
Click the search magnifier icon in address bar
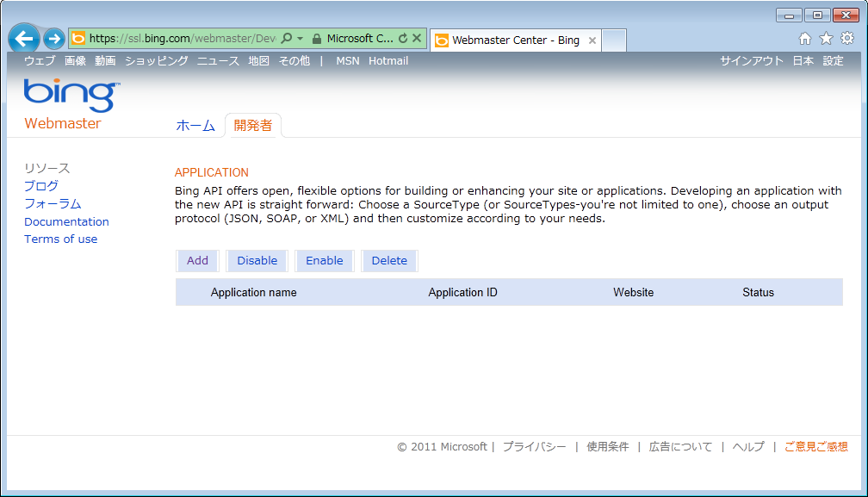click(x=287, y=38)
